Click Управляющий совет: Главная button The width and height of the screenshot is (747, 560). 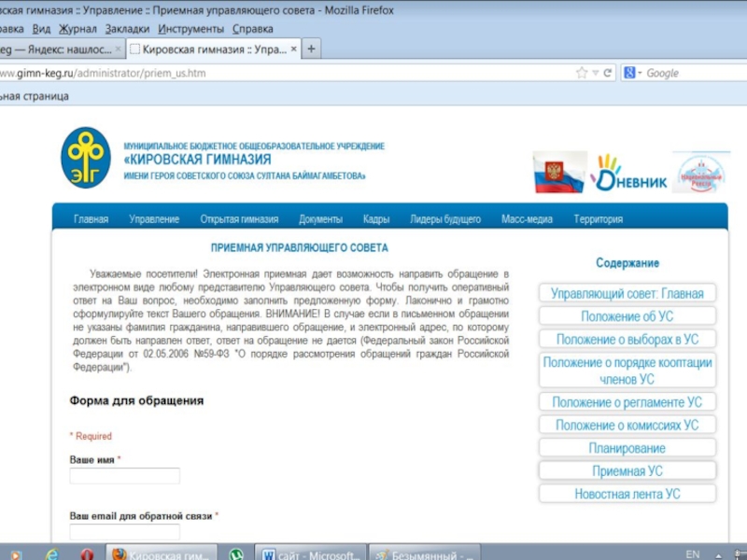[x=627, y=293]
